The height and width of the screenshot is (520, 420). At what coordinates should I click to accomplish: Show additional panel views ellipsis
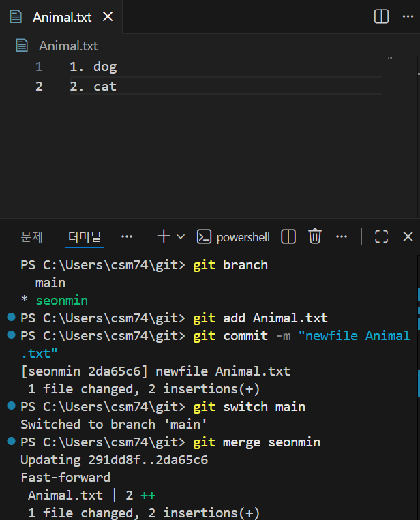point(127,236)
